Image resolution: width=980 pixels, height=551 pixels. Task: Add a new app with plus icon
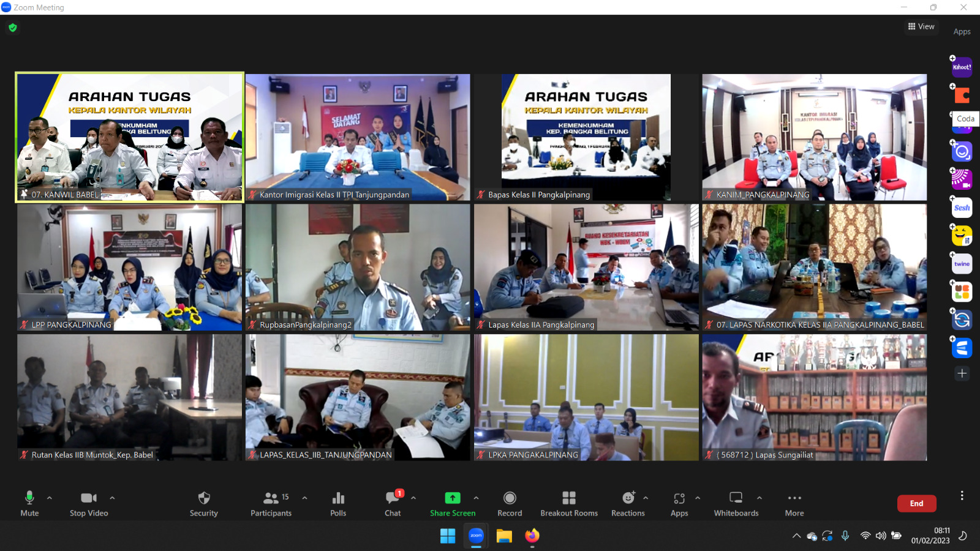(x=962, y=373)
